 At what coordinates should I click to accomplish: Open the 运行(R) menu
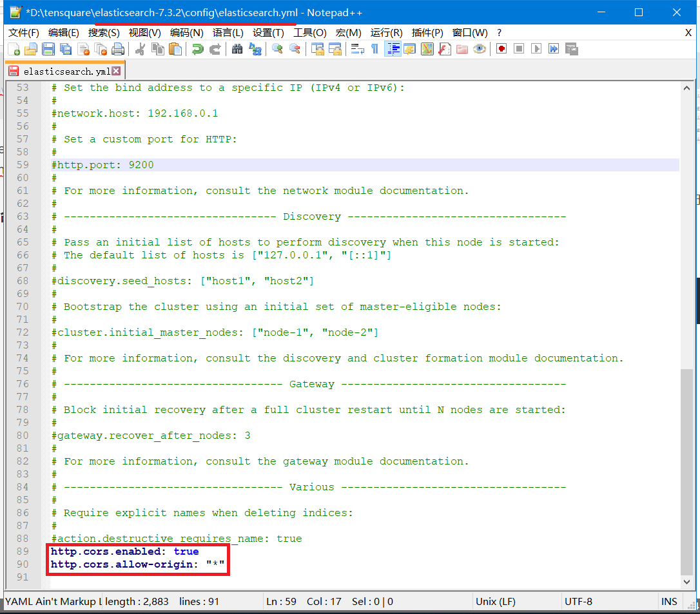386,33
